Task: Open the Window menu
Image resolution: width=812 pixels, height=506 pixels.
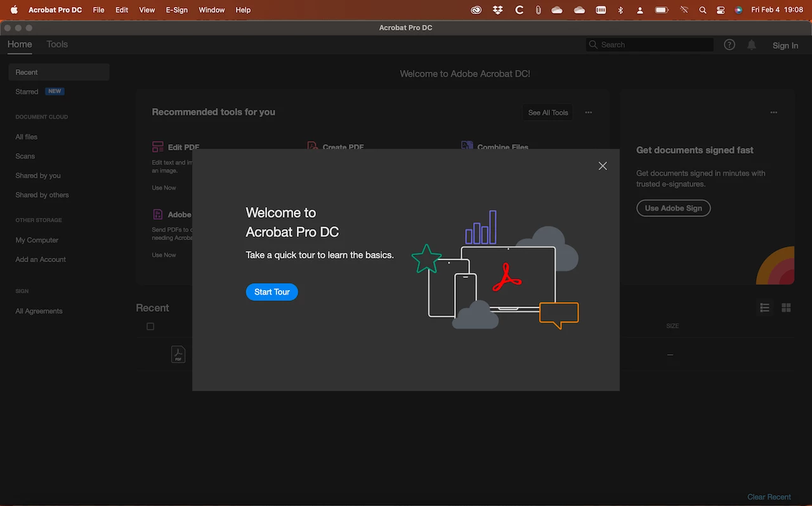Action: (x=211, y=10)
